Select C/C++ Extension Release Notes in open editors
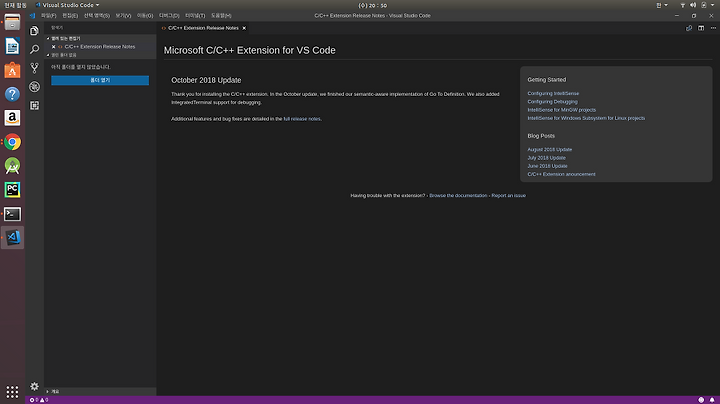Image resolution: width=720 pixels, height=404 pixels. (x=100, y=47)
